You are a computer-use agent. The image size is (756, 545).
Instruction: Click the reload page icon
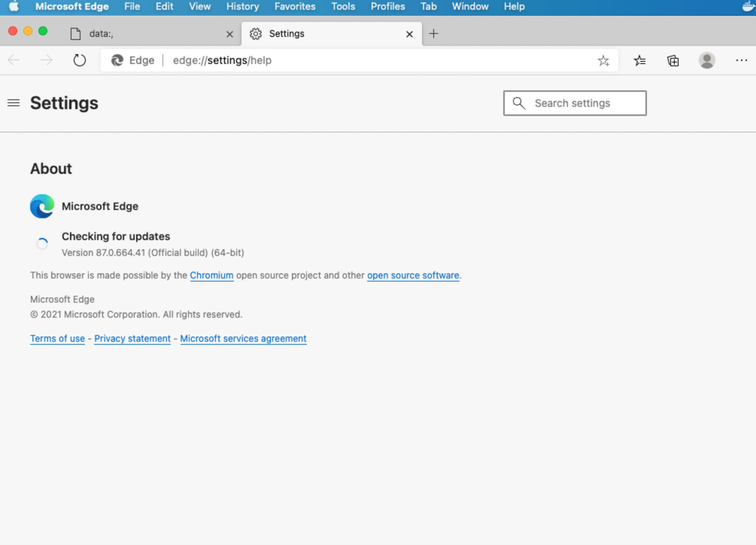(79, 60)
